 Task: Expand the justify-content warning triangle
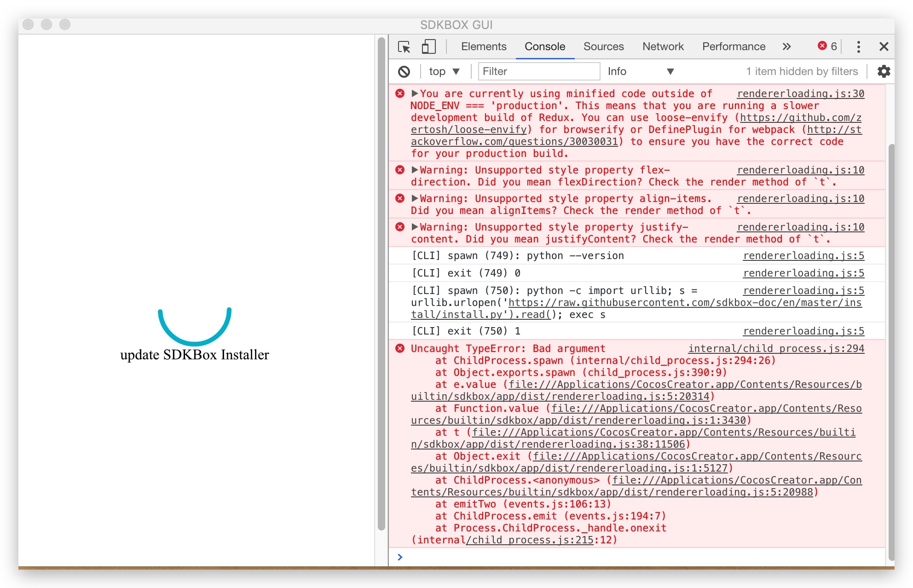pyautogui.click(x=415, y=227)
